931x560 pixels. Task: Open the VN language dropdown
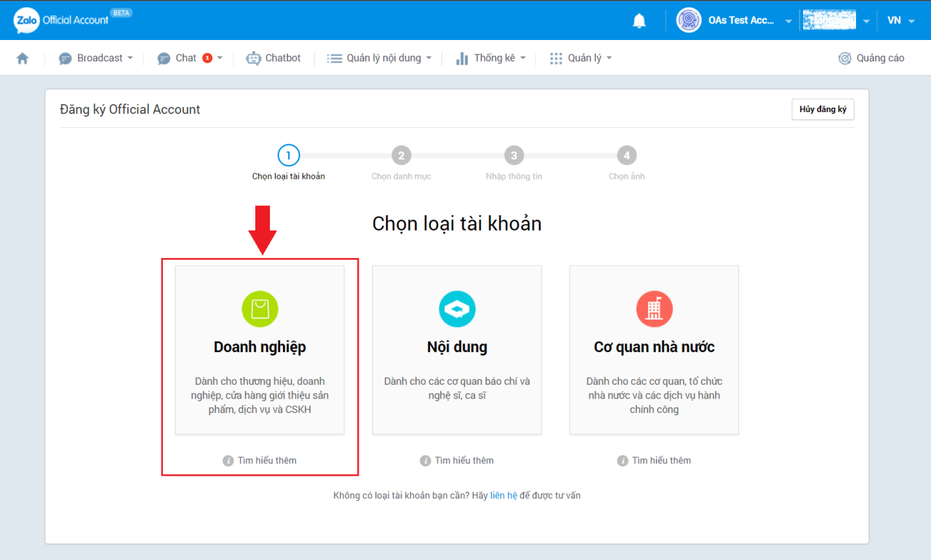(x=900, y=20)
